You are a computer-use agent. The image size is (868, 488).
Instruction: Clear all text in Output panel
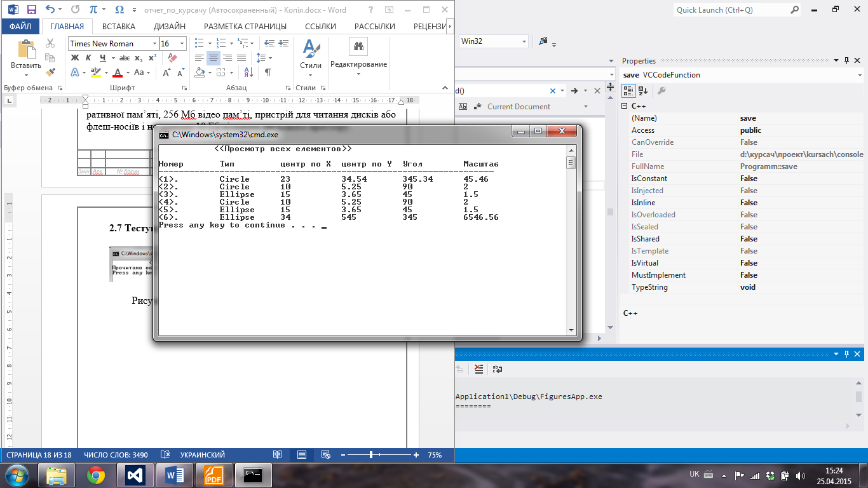[x=478, y=369]
